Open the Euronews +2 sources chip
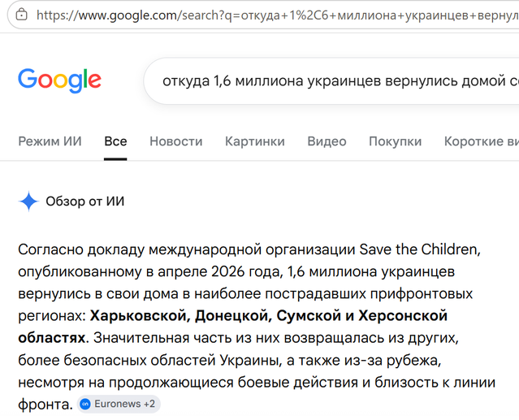519x420 pixels. coord(119,404)
